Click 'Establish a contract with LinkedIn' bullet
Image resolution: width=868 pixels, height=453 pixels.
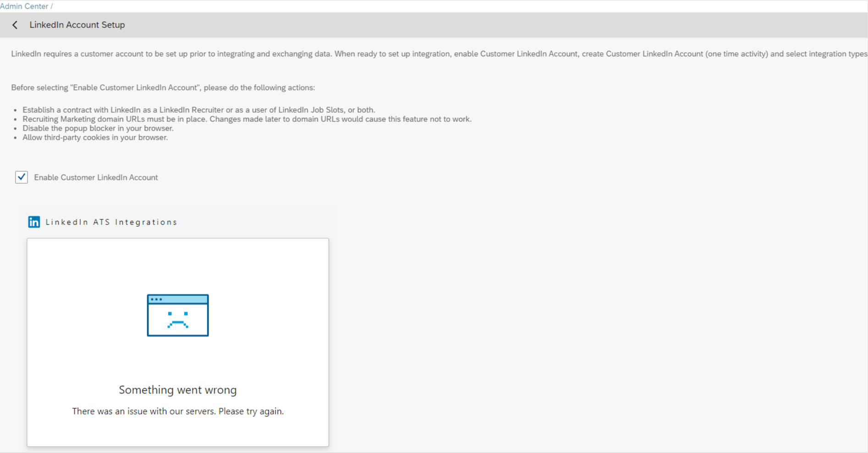[199, 110]
